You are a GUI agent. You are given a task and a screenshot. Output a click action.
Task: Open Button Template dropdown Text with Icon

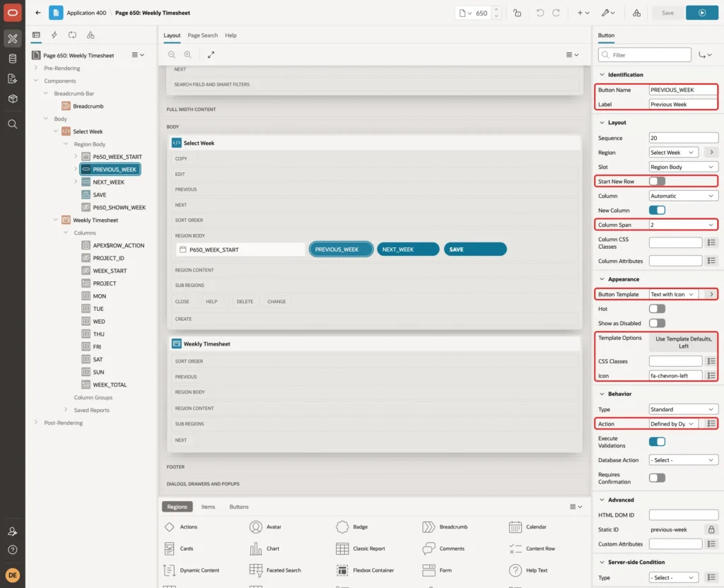[x=673, y=294]
